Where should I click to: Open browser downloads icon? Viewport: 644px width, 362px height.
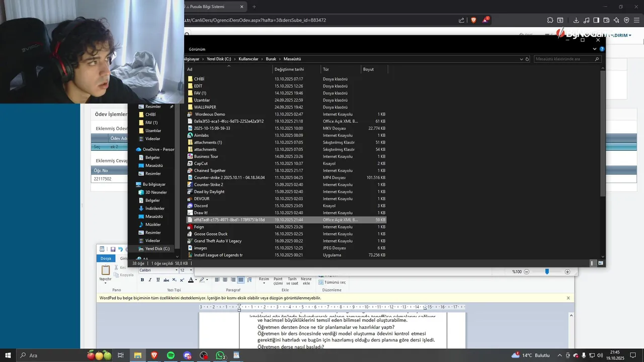576,20
